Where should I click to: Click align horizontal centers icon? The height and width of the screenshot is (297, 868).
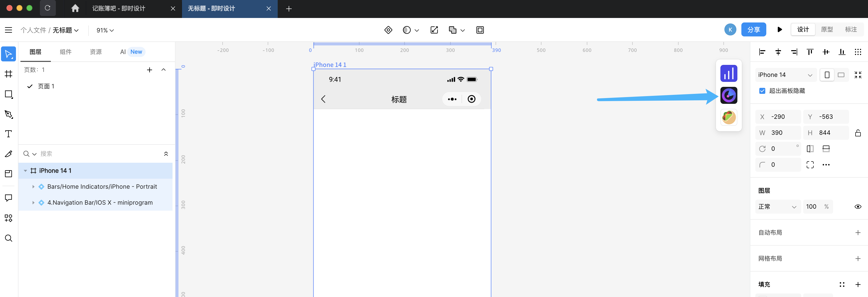pos(778,52)
